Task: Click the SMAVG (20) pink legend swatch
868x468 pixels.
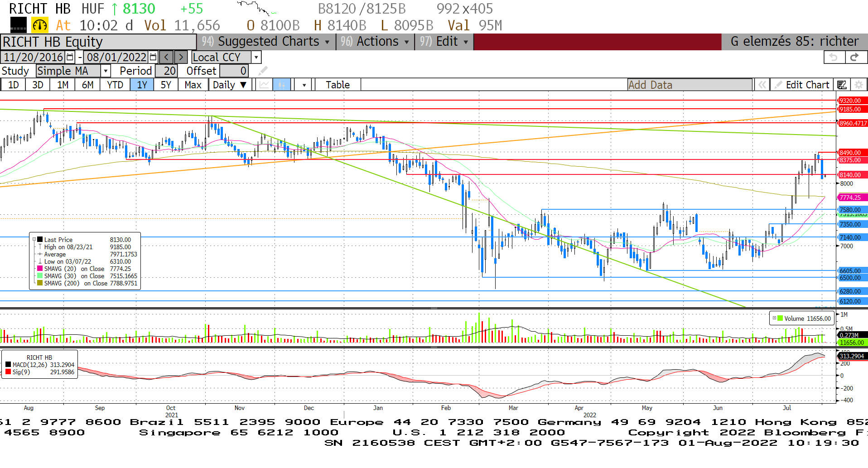Action: pyautogui.click(x=40, y=269)
